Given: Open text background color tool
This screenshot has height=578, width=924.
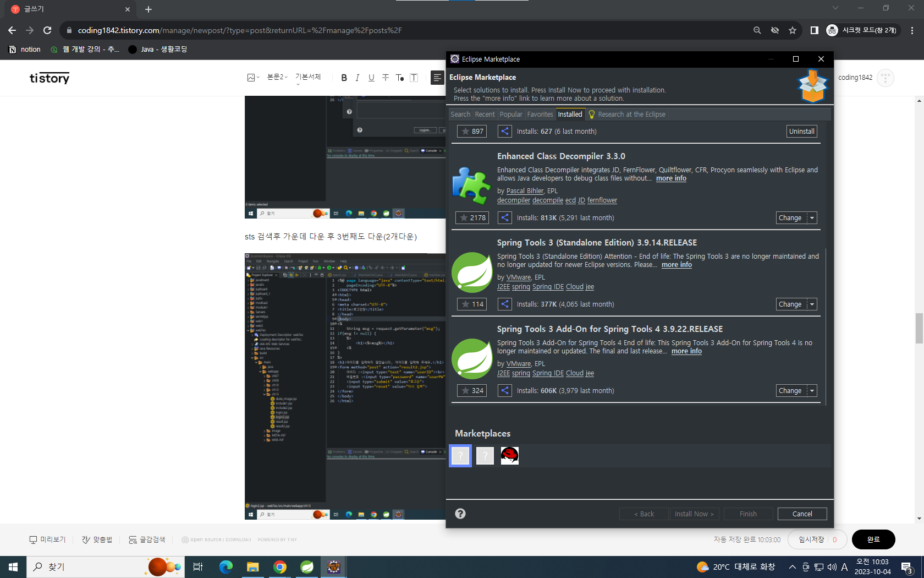Looking at the screenshot, I should (414, 78).
